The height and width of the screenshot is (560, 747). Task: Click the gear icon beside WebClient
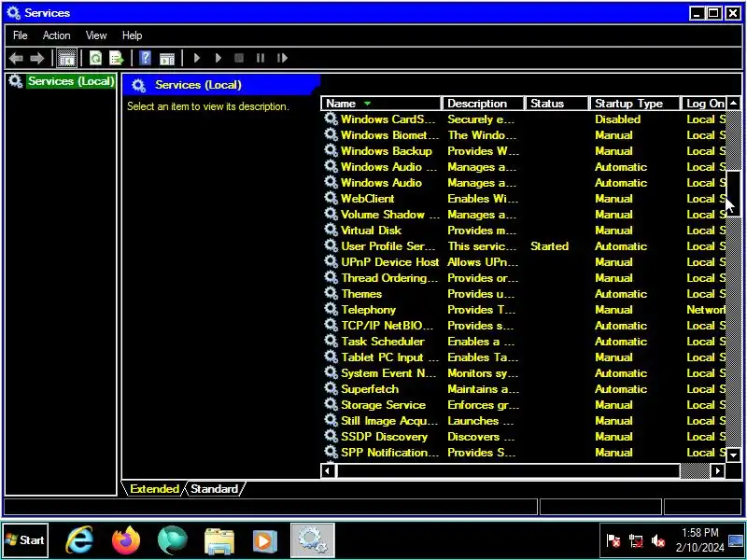pos(331,198)
